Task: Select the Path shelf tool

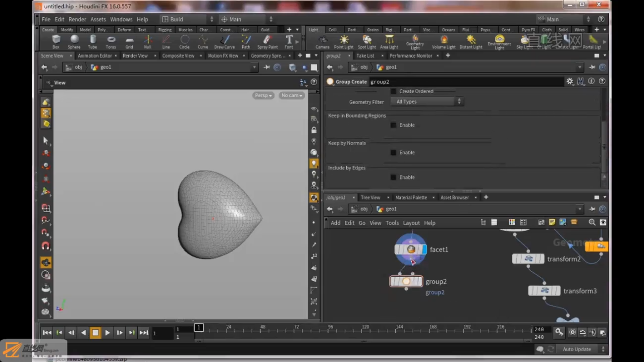Action: click(x=246, y=42)
